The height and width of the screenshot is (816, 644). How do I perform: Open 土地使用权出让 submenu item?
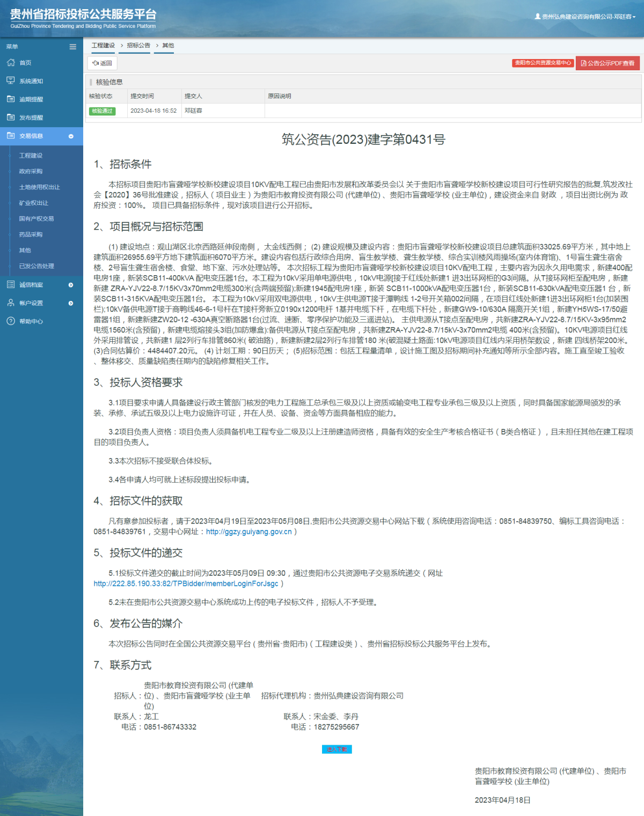[x=40, y=187]
